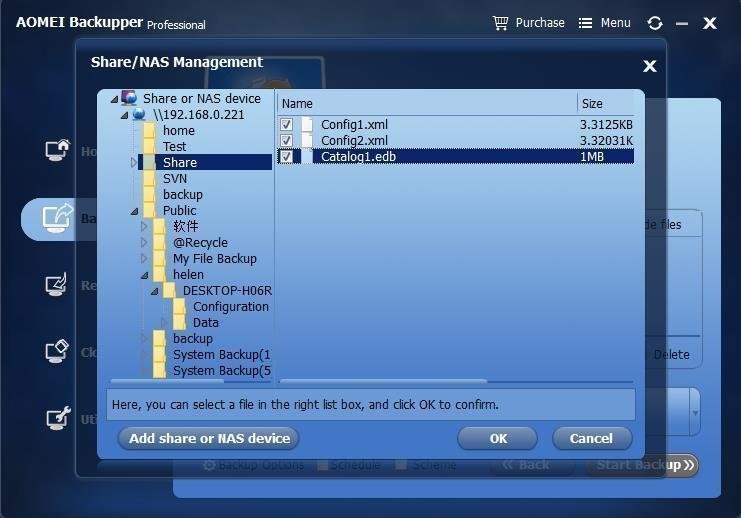Collapse the DESKTOP-H06R folder node
The width and height of the screenshot is (741, 518).
(x=155, y=291)
